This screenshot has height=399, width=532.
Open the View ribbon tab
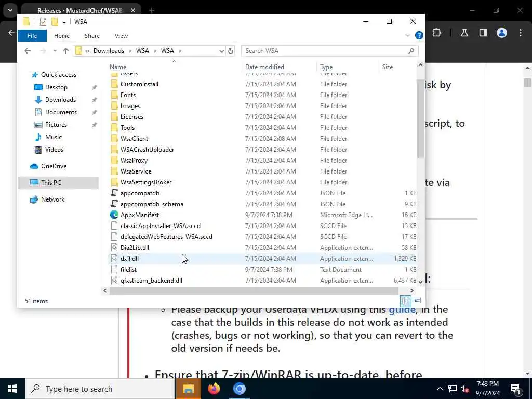pyautogui.click(x=121, y=36)
